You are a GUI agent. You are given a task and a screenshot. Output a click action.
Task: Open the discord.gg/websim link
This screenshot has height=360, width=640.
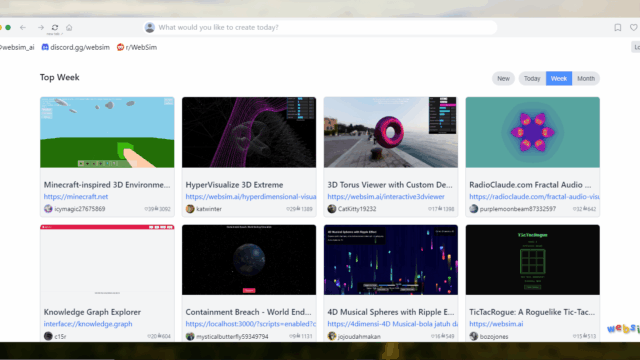[x=76, y=47]
